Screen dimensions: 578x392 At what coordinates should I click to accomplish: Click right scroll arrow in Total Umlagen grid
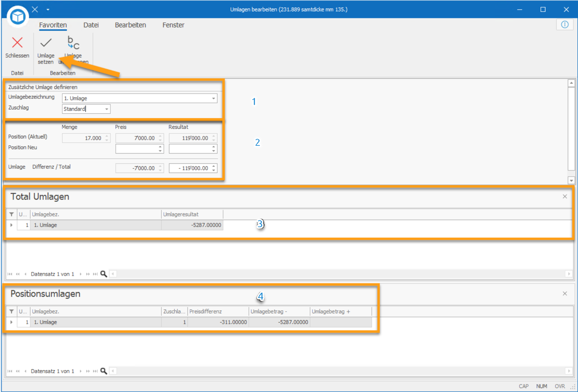tap(569, 274)
